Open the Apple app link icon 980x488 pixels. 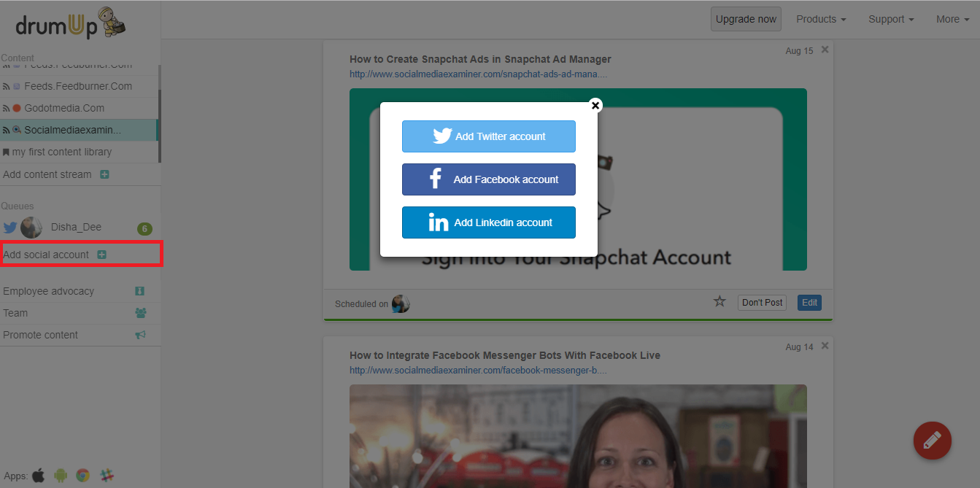pyautogui.click(x=38, y=476)
